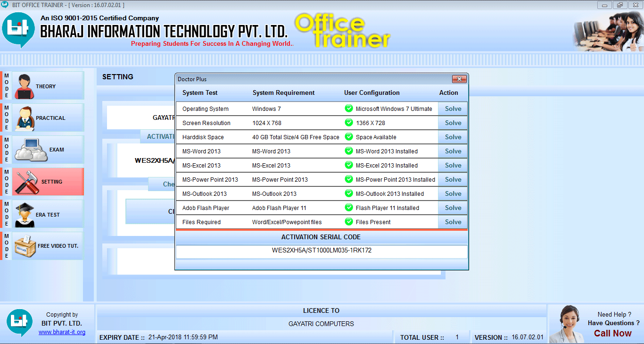Switch to FREE VIDEO TUT. mode label
The image size is (644, 344).
click(x=58, y=246)
